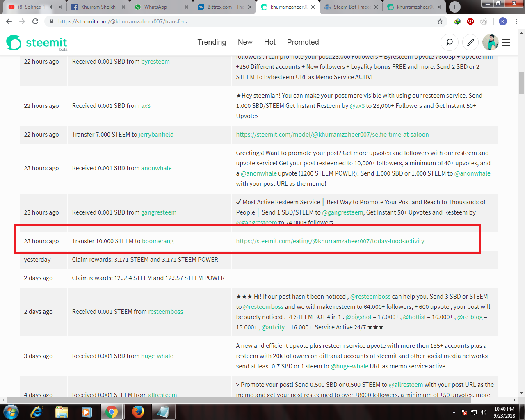Click the Chrome taskbar icon
The height and width of the screenshot is (420, 525).
click(111, 412)
